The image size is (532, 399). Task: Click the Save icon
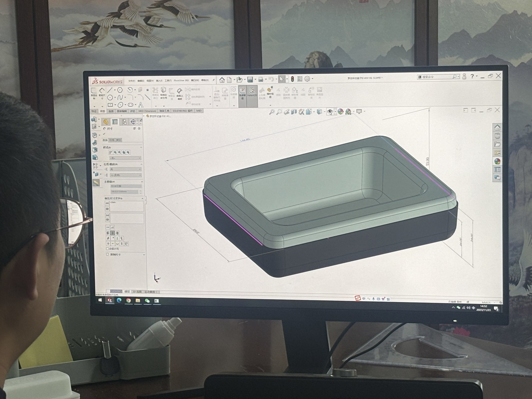(x=250, y=79)
